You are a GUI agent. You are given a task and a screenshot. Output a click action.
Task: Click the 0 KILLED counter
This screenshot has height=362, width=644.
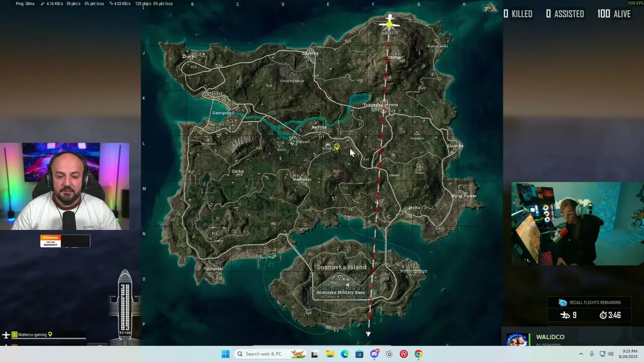pos(518,14)
